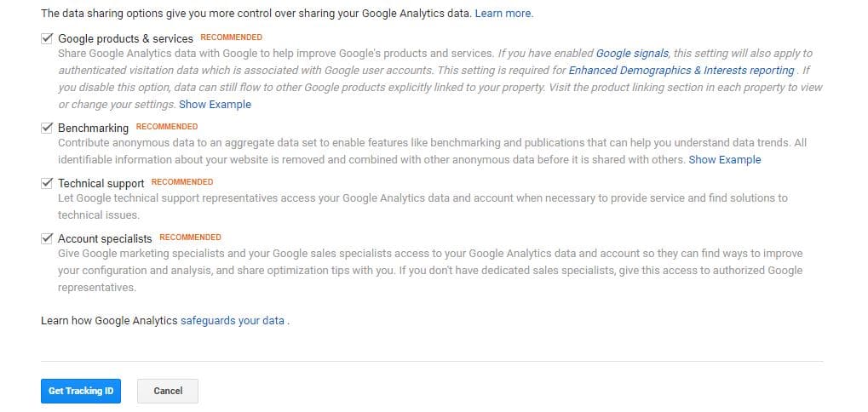Click Show Example under Google products & services
This screenshot has height=412, width=868.
pyautogui.click(x=215, y=105)
